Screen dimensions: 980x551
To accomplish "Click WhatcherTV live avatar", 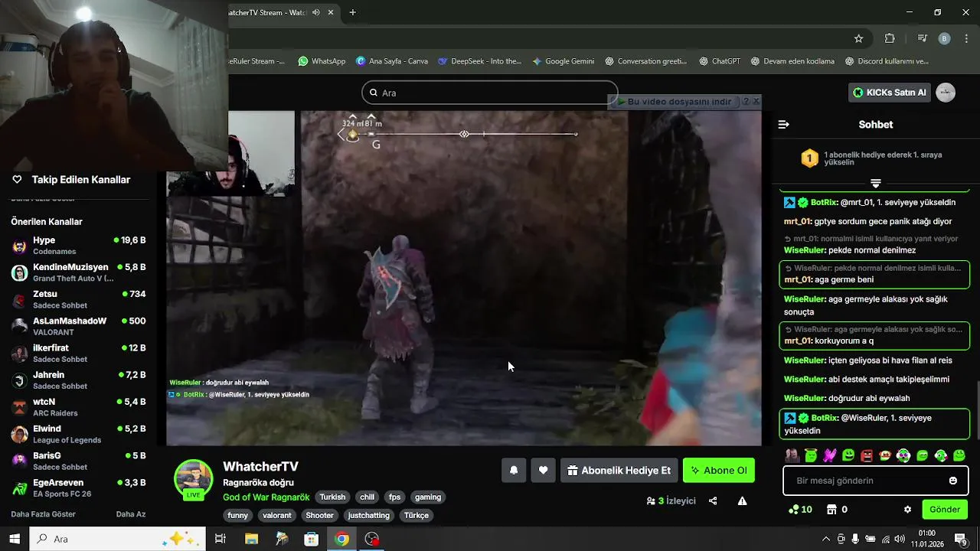I will 194,480.
